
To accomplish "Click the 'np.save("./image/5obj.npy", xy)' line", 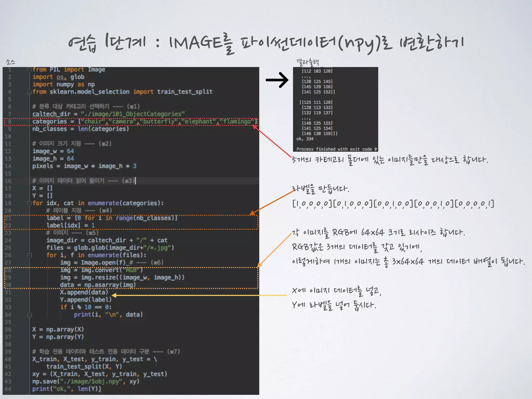I will pos(86,382).
